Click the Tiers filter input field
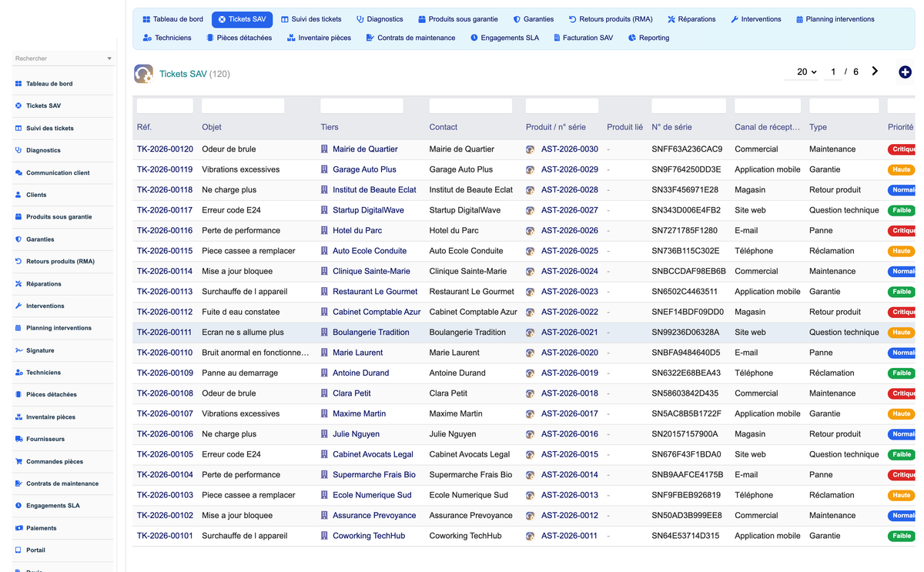 pos(362,105)
